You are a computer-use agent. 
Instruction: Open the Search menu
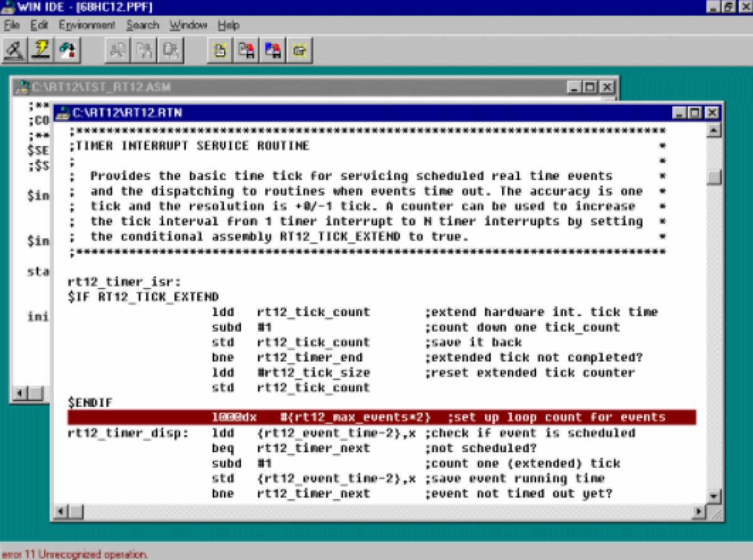142,25
